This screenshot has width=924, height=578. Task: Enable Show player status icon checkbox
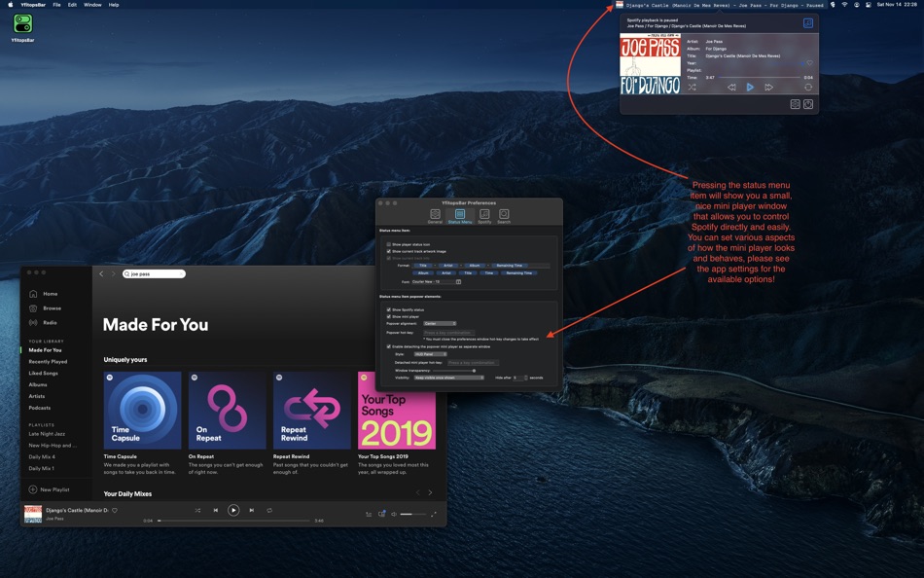tap(389, 244)
